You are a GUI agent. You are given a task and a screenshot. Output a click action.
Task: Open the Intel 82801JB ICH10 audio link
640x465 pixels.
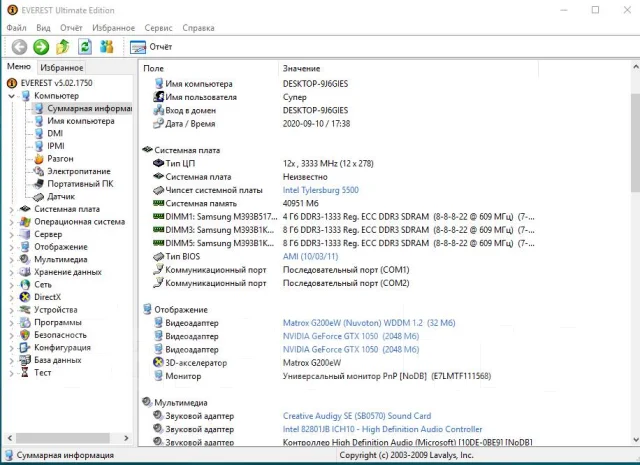pyautogui.click(x=382, y=429)
